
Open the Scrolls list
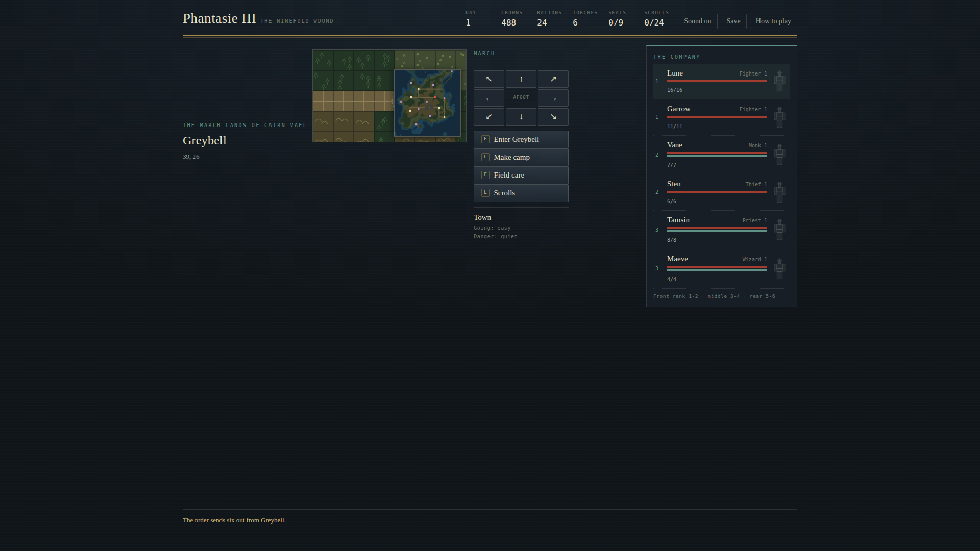[x=521, y=193]
